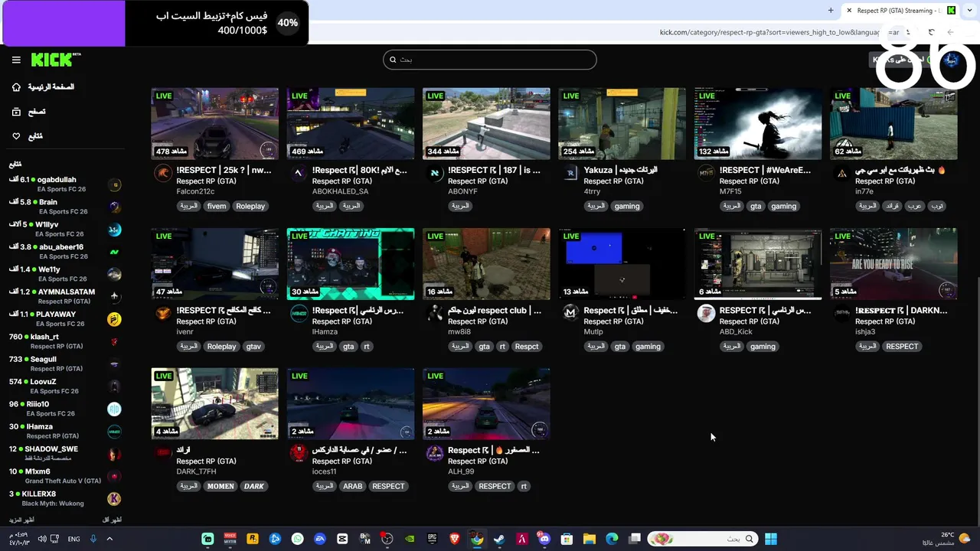Show hidden system tray icons
The height and width of the screenshot is (551, 980).
(109, 539)
